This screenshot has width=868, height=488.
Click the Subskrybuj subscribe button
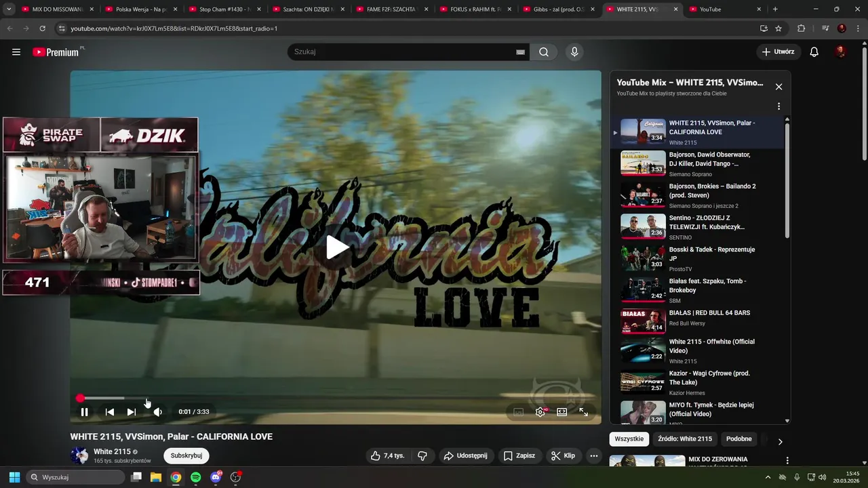pyautogui.click(x=186, y=456)
